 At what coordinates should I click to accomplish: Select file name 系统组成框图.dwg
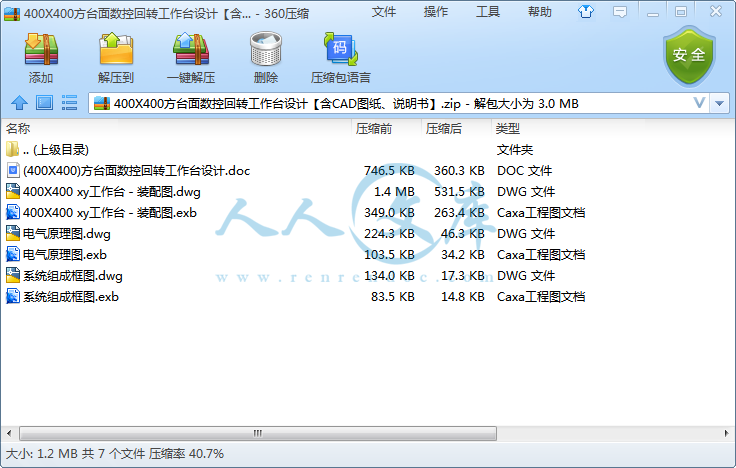(x=73, y=276)
